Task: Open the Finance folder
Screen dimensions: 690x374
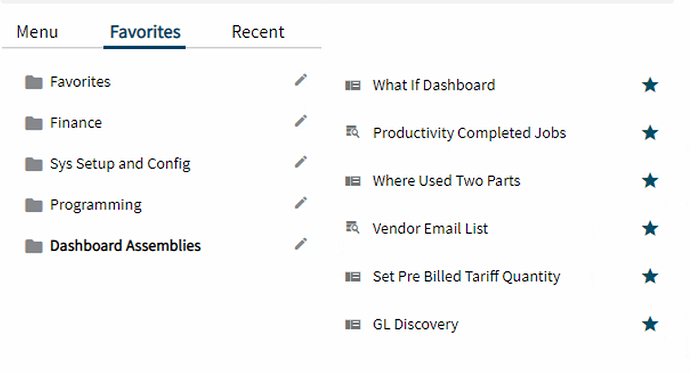Action: tap(76, 123)
